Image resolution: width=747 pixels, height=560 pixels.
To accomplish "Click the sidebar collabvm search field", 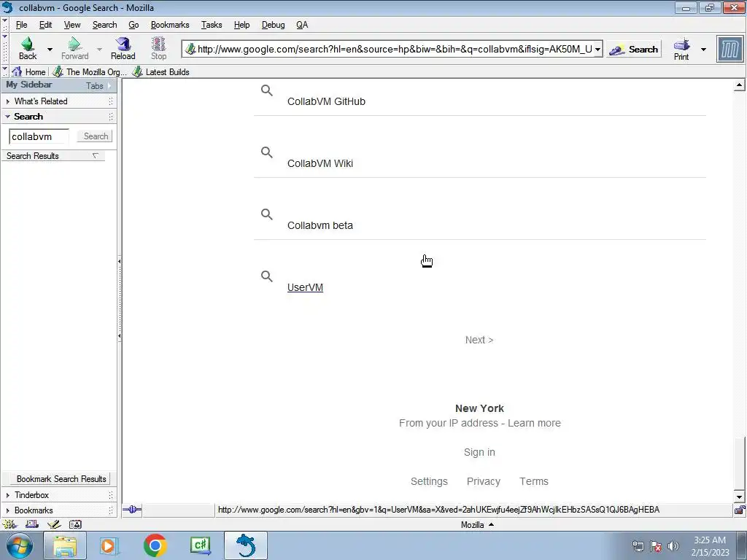I will [x=39, y=136].
